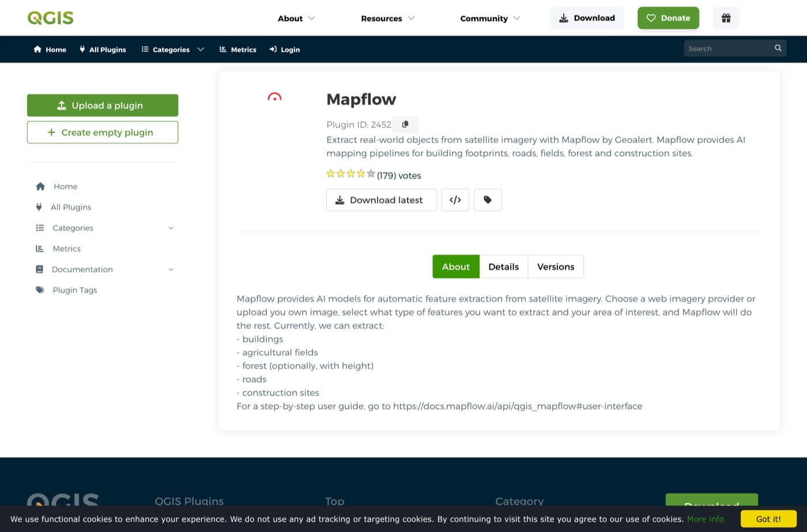The image size is (807, 532).
Task: Click Download latest button
Action: coord(382,200)
